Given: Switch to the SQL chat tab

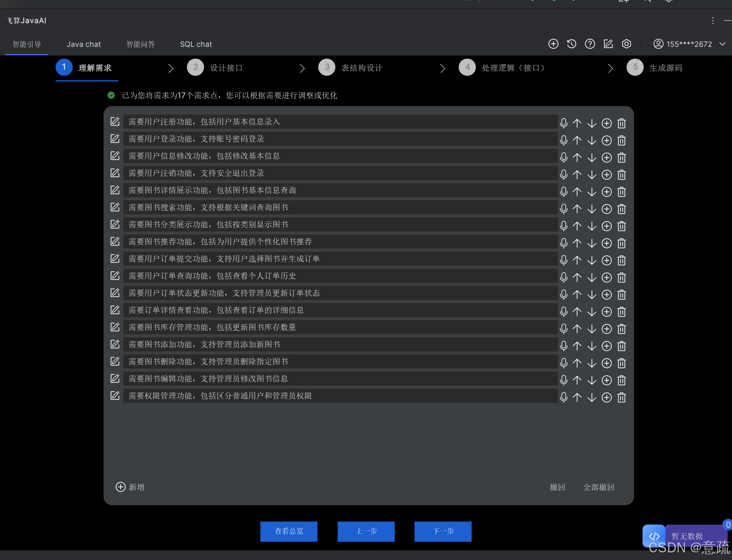Looking at the screenshot, I should tap(196, 44).
